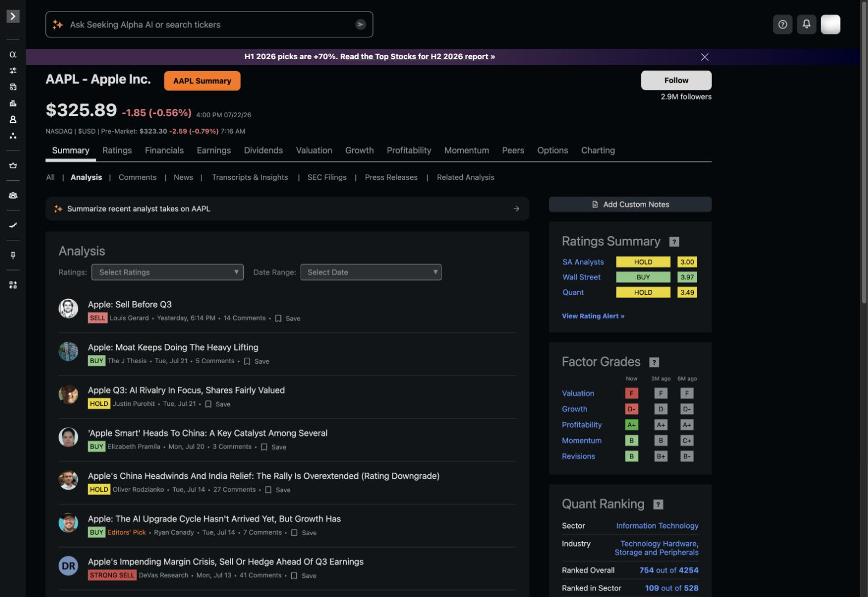868x597 pixels.
Task: Click the DR avatar for DeVas Research
Action: click(68, 566)
